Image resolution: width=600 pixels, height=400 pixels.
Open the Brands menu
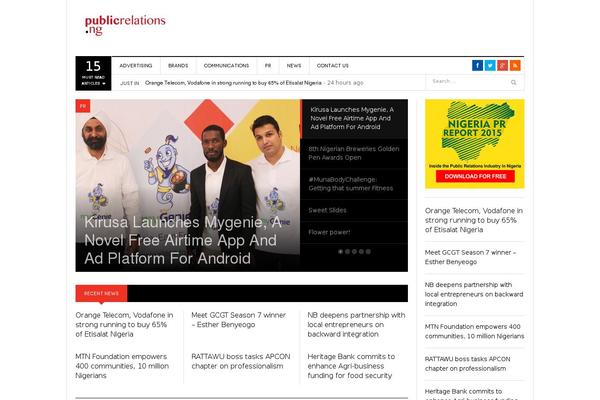(178, 66)
